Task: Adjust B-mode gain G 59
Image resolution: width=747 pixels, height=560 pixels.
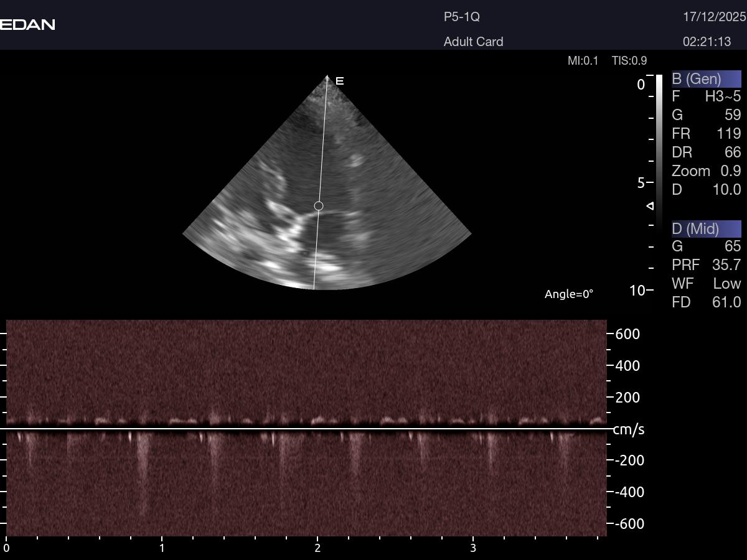Action: pos(706,115)
